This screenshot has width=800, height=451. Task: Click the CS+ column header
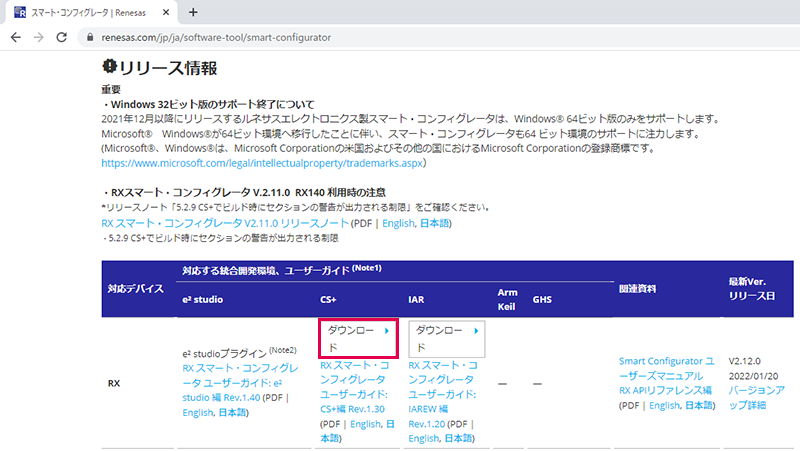(328, 299)
